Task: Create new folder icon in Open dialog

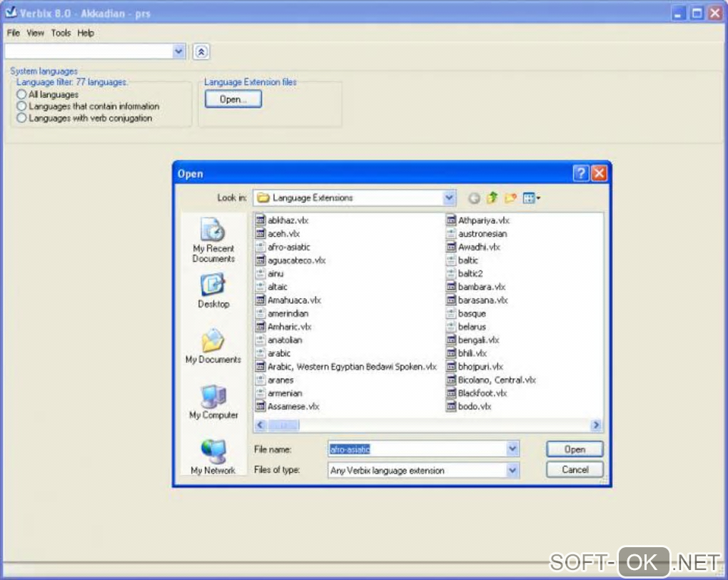Action: [510, 198]
